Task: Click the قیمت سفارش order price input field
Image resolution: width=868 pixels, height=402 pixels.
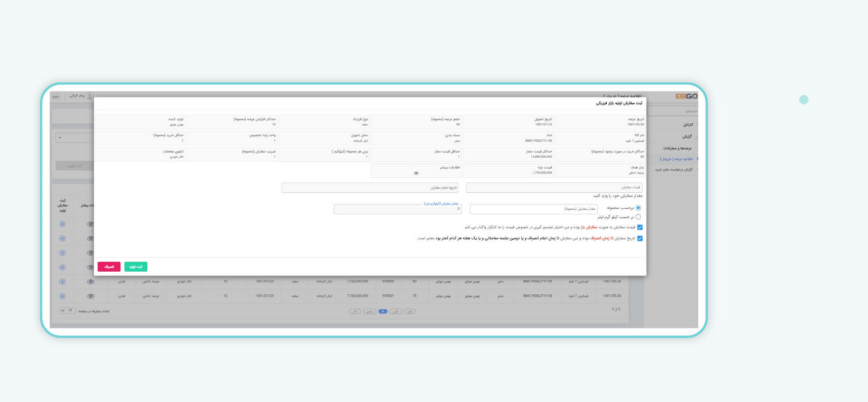Action: (554, 188)
